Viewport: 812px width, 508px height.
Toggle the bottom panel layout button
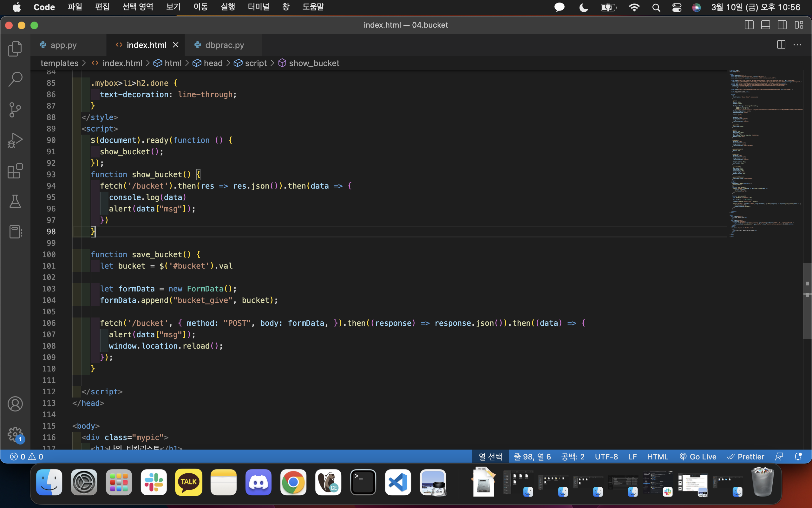(x=766, y=25)
